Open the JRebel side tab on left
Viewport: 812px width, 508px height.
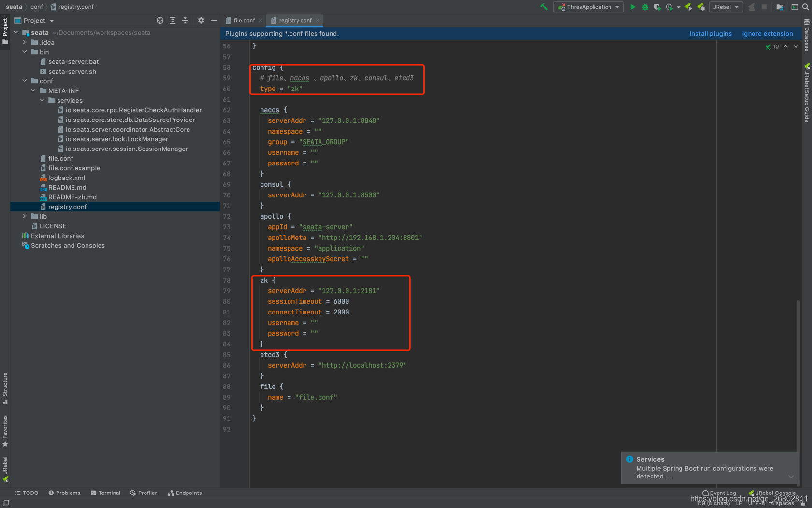[5, 469]
